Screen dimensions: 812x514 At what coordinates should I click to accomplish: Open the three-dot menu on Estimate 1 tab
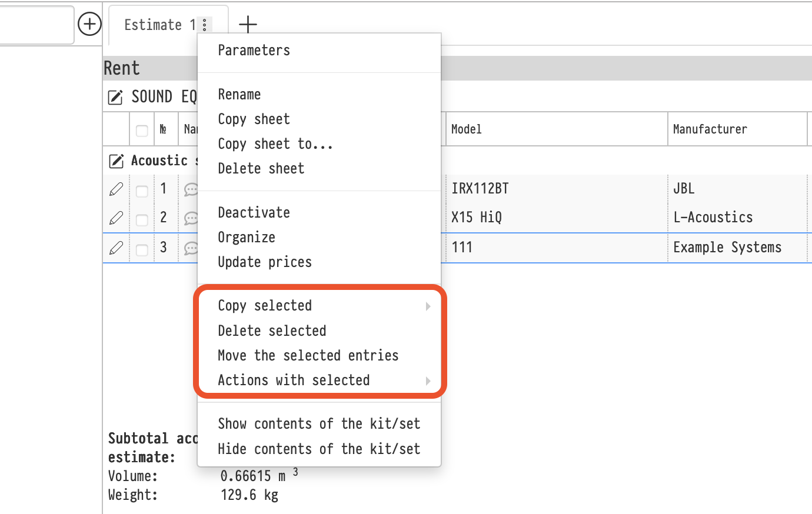pyautogui.click(x=204, y=25)
